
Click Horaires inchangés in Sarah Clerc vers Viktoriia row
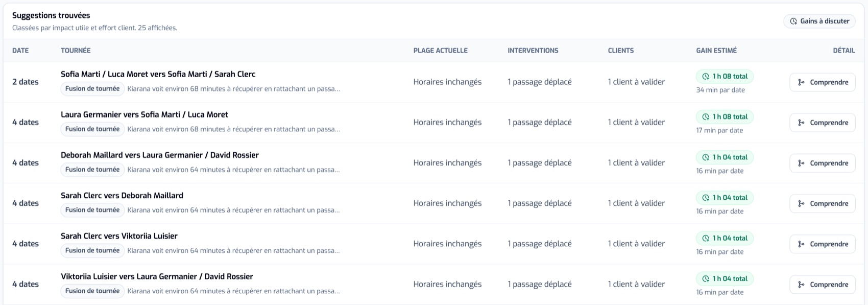pos(447,244)
